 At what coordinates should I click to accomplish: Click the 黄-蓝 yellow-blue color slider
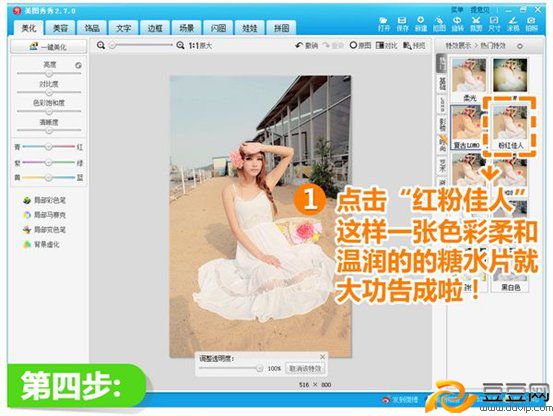pos(49,177)
